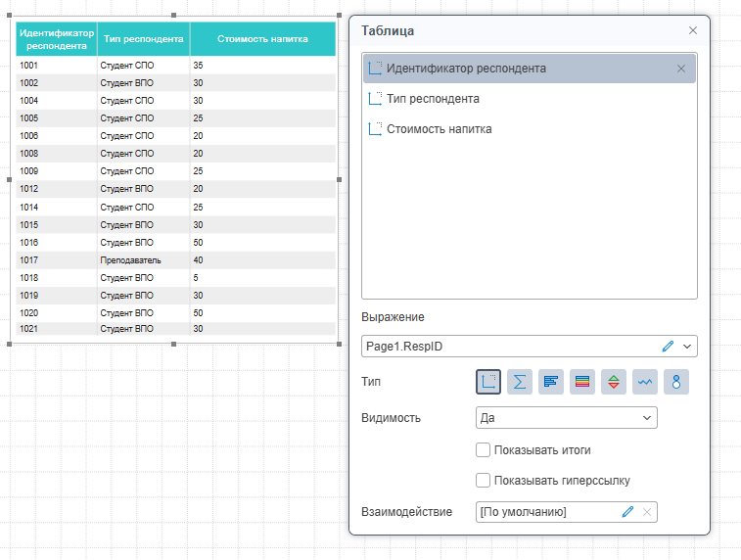Screen dimensions: 741x560
Task: Enable Показывать итоги checkbox
Action: pyautogui.click(x=483, y=450)
